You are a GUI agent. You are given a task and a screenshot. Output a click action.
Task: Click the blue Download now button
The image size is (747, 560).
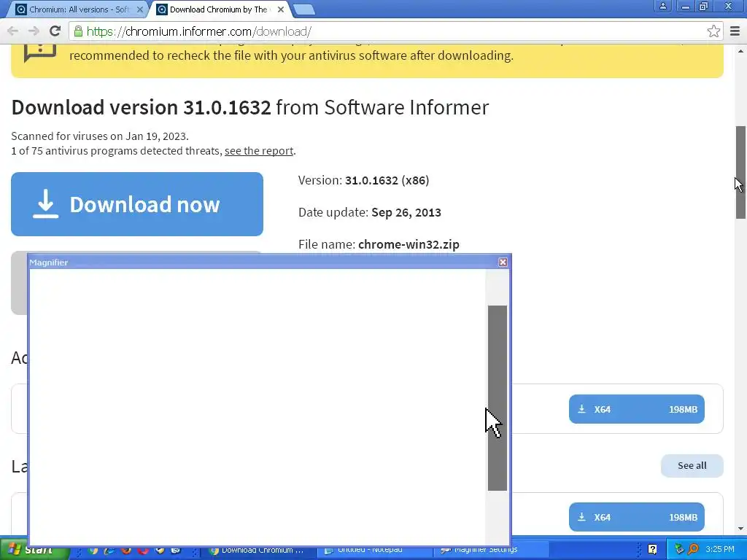pyautogui.click(x=137, y=204)
